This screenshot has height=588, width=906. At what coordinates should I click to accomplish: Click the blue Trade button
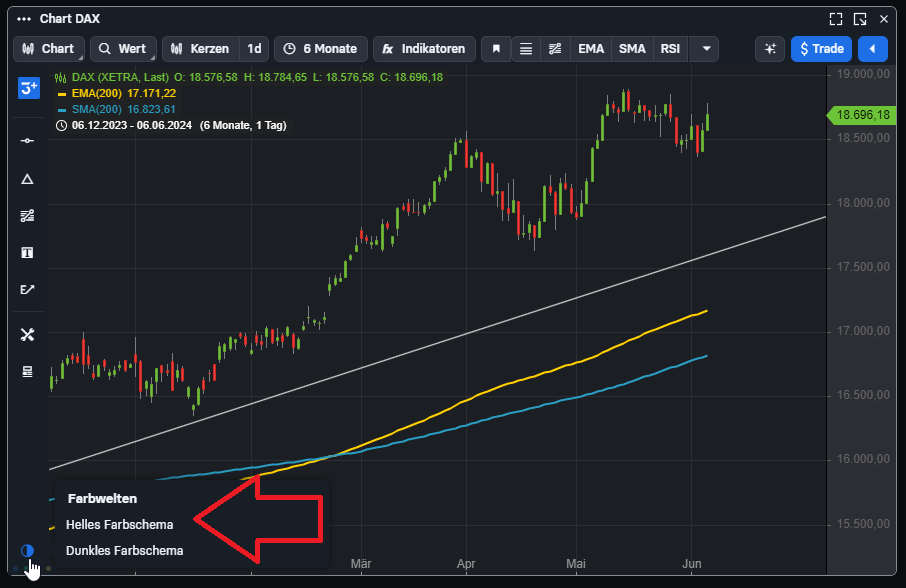pos(821,49)
